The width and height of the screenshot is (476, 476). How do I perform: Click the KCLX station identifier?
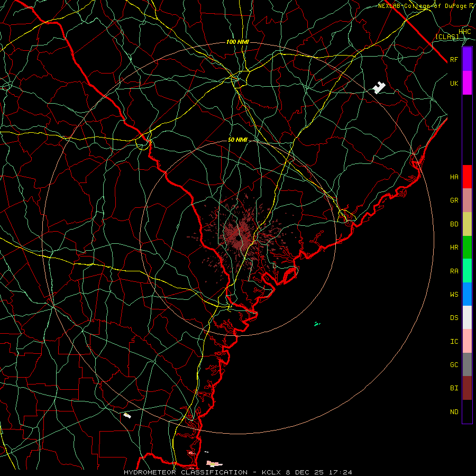271,472
